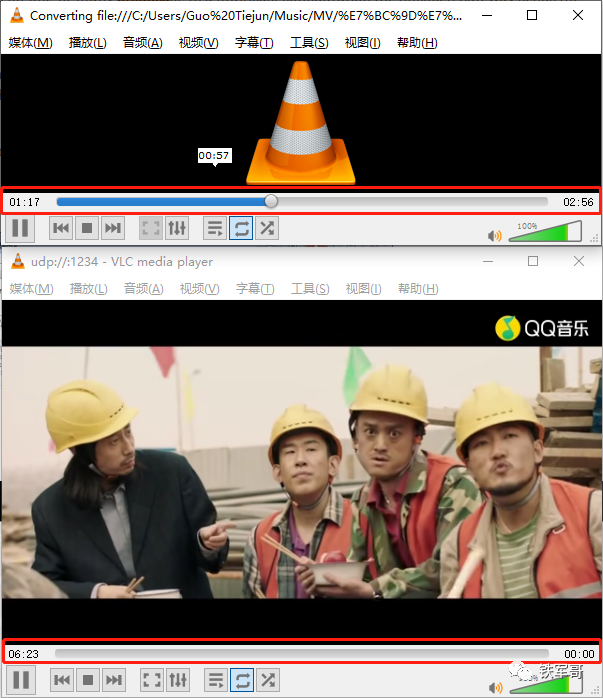Click the video frame in udp window
This screenshot has height=698, width=603.
(302, 472)
